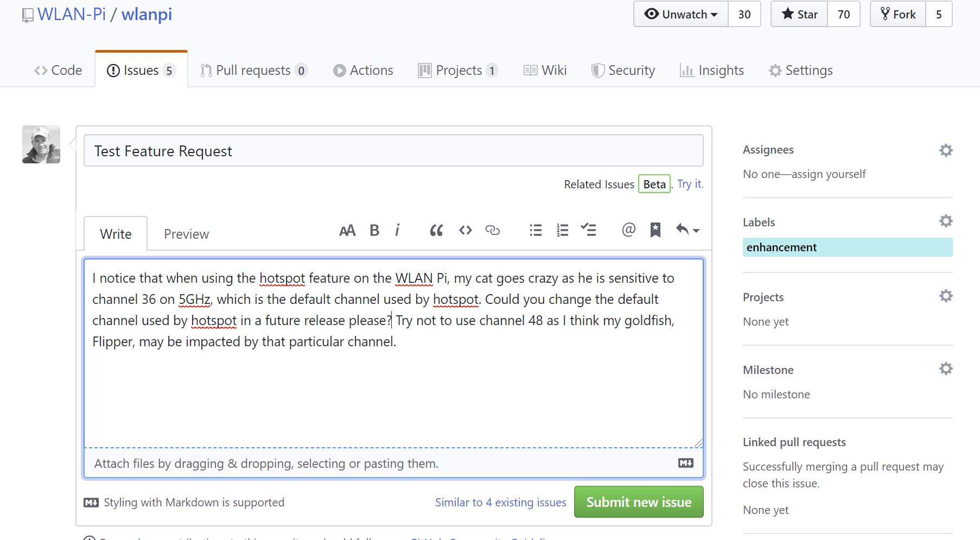
Task: Apply italic formatting in editor toolbar
Action: [398, 231]
